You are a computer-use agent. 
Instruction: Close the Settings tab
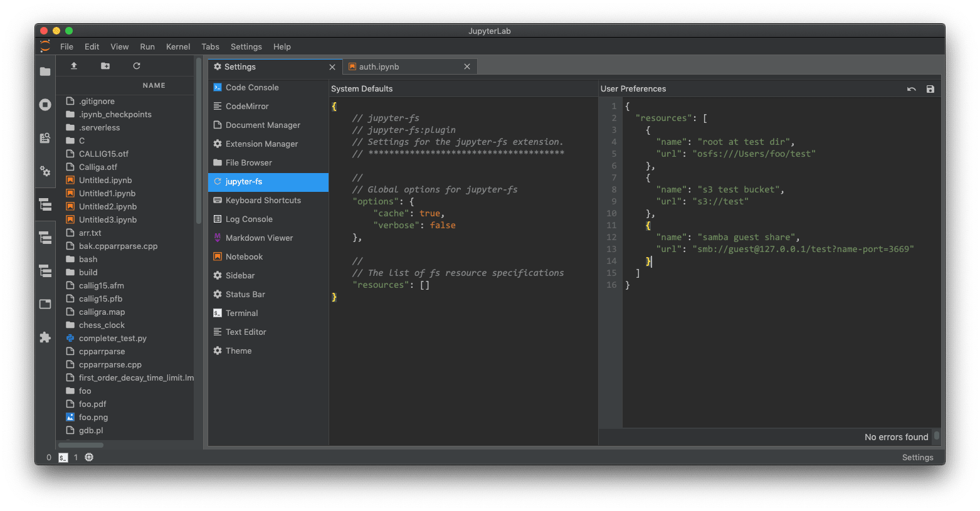(x=332, y=67)
